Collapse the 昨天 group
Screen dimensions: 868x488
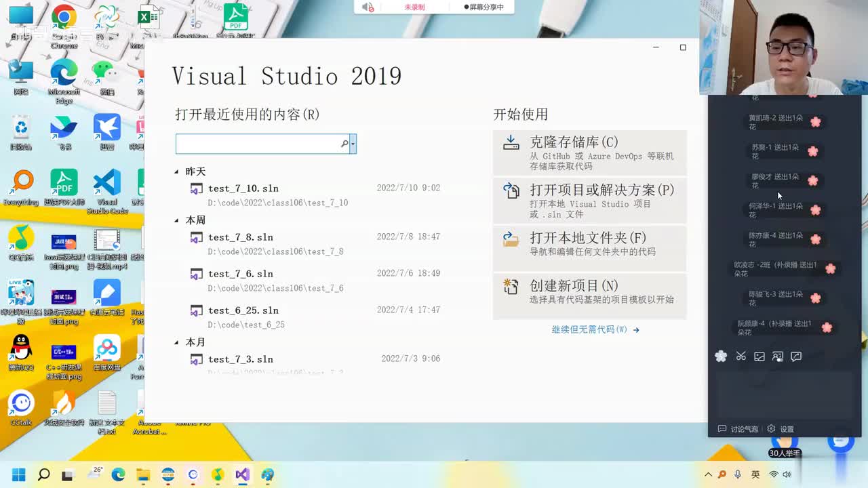click(177, 172)
